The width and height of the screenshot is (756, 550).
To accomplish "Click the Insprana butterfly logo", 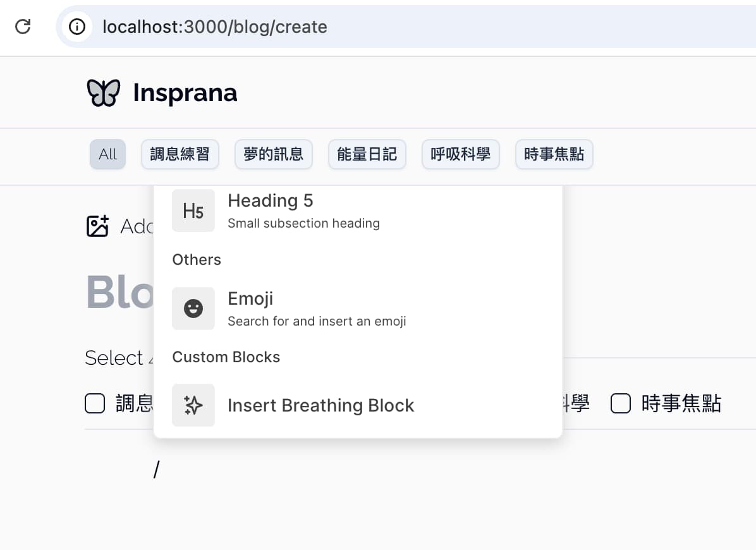I will [x=103, y=93].
